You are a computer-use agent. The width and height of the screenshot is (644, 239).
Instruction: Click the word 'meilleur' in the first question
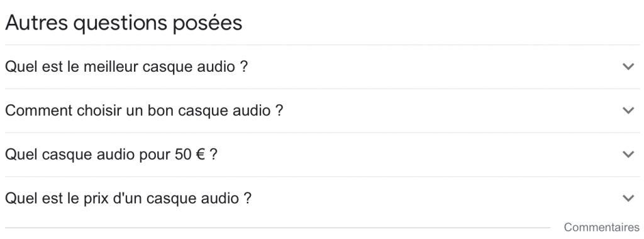click(x=111, y=67)
